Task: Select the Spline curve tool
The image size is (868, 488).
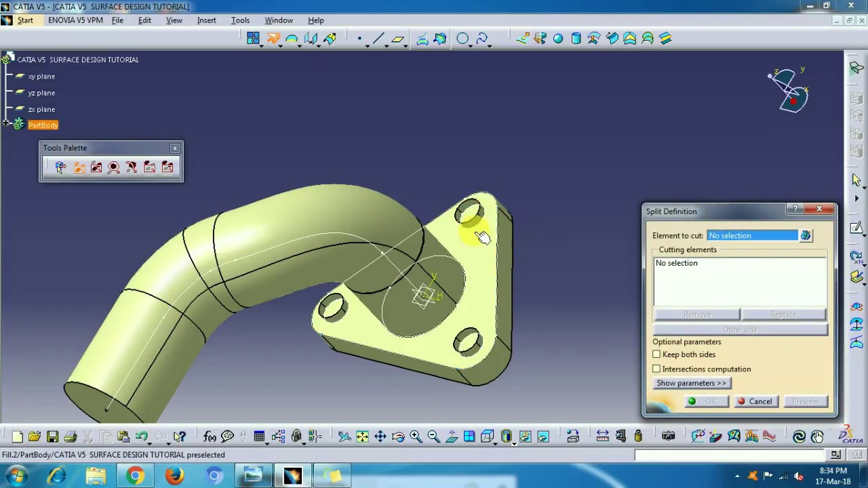Action: point(481,39)
